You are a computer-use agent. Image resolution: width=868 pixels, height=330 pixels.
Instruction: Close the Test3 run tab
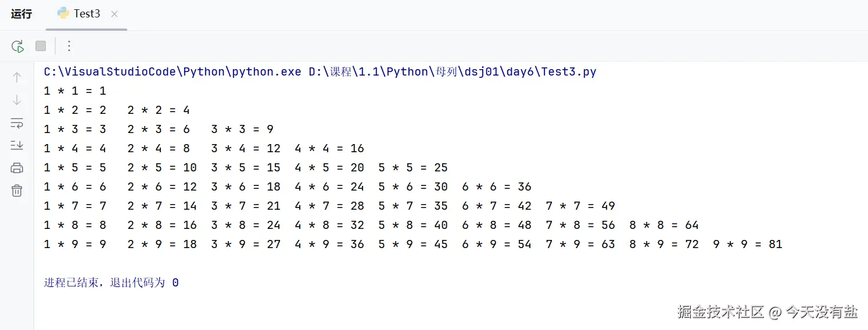tap(114, 14)
